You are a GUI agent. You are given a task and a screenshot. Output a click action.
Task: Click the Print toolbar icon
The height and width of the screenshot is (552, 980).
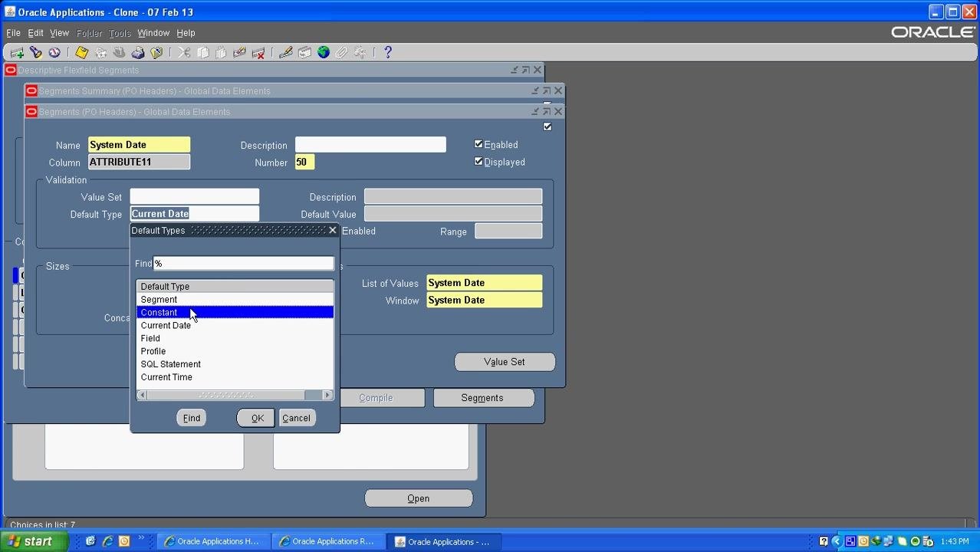[x=138, y=53]
